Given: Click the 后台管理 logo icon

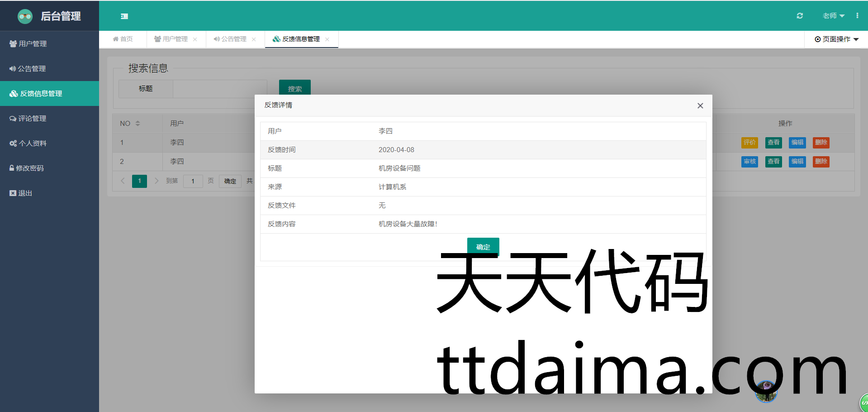Looking at the screenshot, I should pyautogui.click(x=25, y=16).
